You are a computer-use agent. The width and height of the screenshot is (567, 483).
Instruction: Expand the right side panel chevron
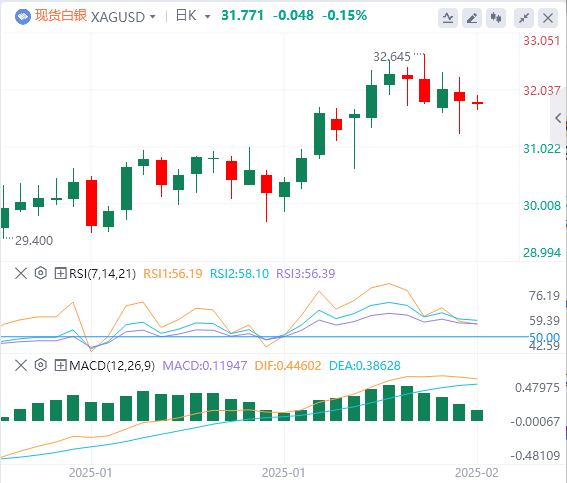pyautogui.click(x=558, y=118)
